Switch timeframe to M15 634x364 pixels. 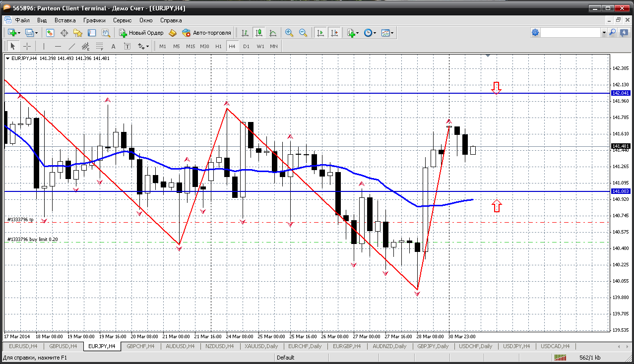pyautogui.click(x=190, y=46)
